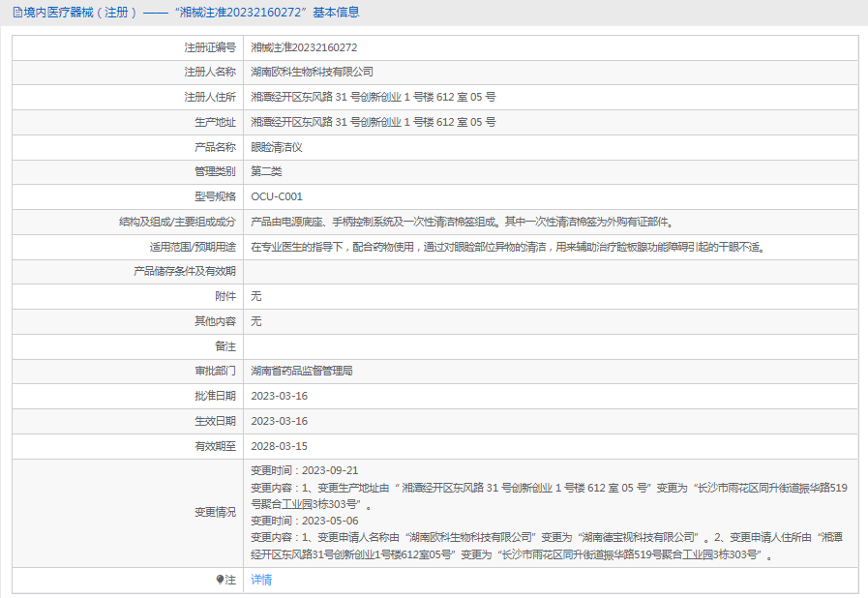Click the 注册人名称 label
Screen dimensions: 868x598
(x=210, y=72)
